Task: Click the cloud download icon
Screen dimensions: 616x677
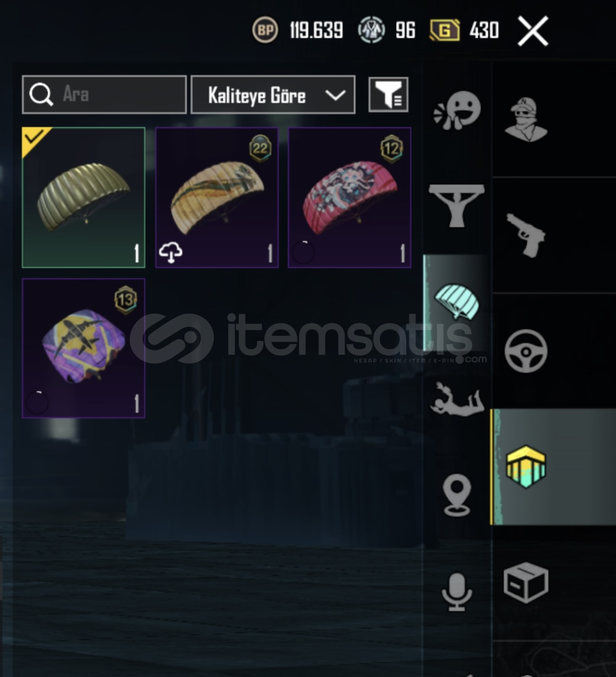Action: click(x=170, y=252)
